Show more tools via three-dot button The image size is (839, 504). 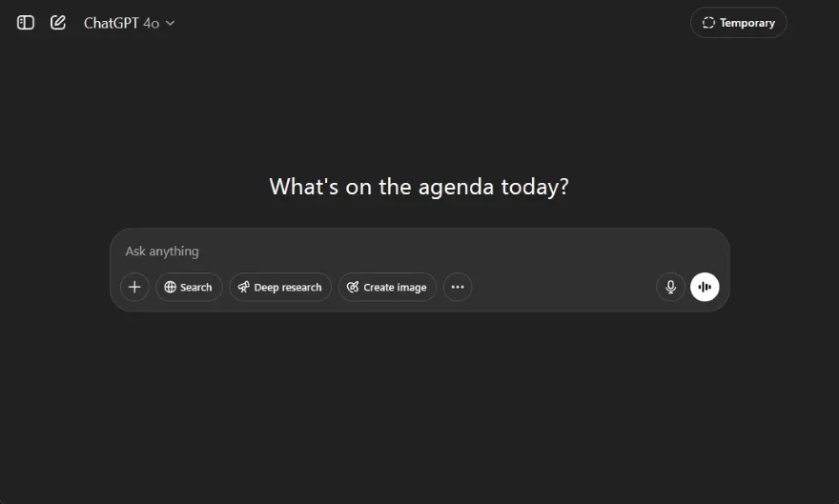pyautogui.click(x=458, y=287)
